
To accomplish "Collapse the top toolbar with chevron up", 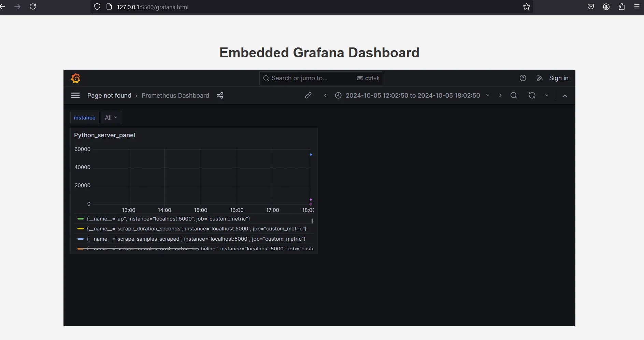I will [565, 96].
